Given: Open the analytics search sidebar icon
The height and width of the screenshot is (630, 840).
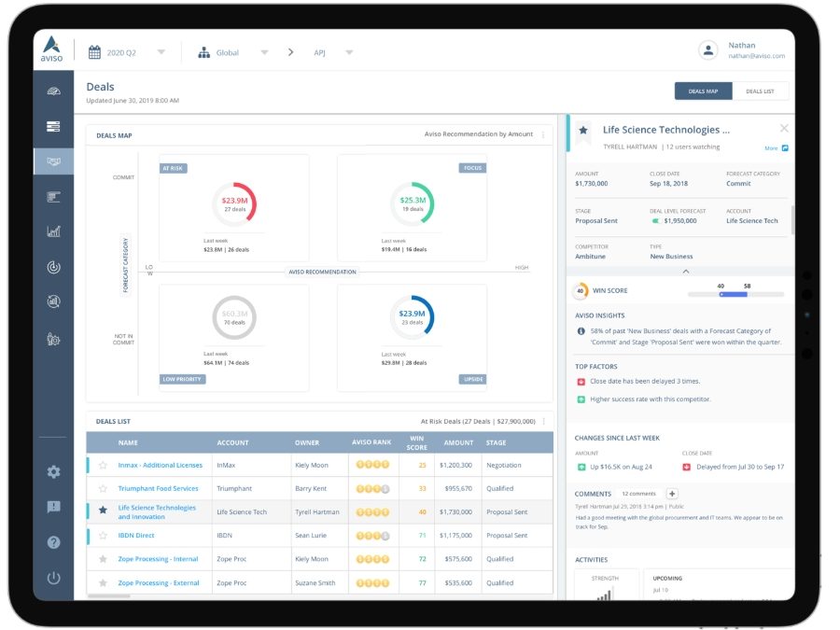Looking at the screenshot, I should (x=53, y=301).
